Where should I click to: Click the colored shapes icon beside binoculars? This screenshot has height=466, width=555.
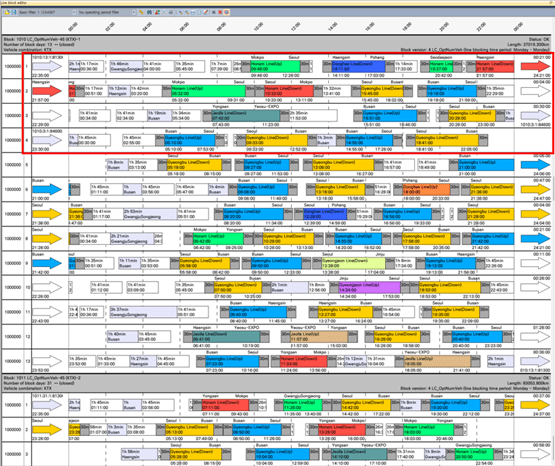click(x=157, y=12)
